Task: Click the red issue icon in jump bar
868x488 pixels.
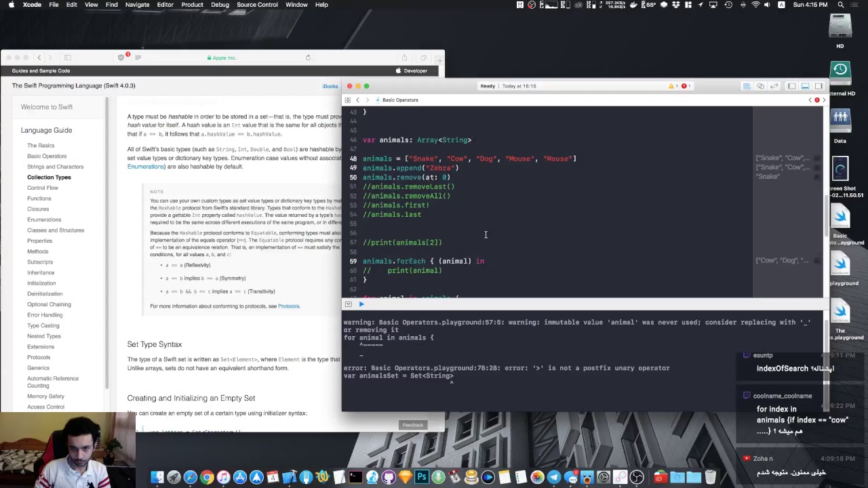Action: click(x=817, y=100)
